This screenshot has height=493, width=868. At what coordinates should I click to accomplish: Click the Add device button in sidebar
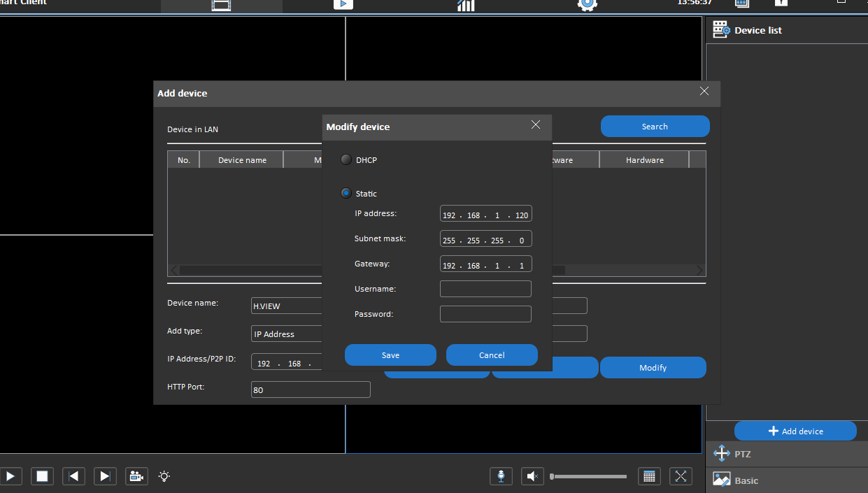coord(795,431)
